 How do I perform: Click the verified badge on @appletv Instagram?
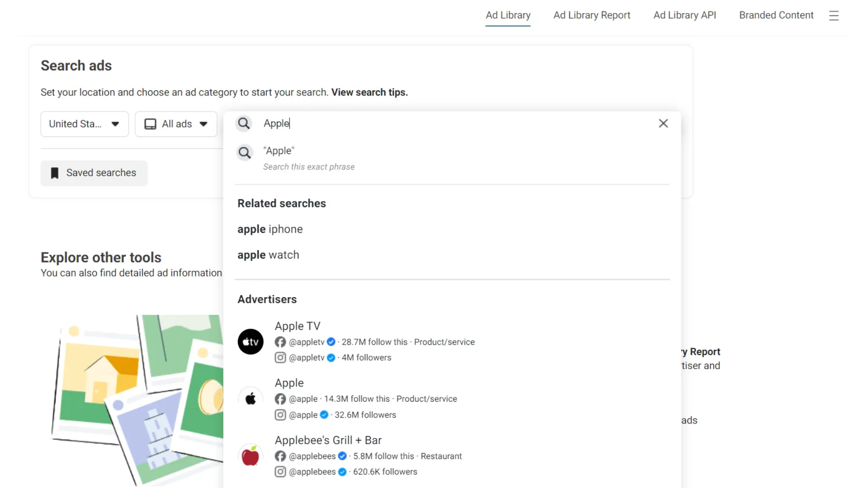coord(331,358)
